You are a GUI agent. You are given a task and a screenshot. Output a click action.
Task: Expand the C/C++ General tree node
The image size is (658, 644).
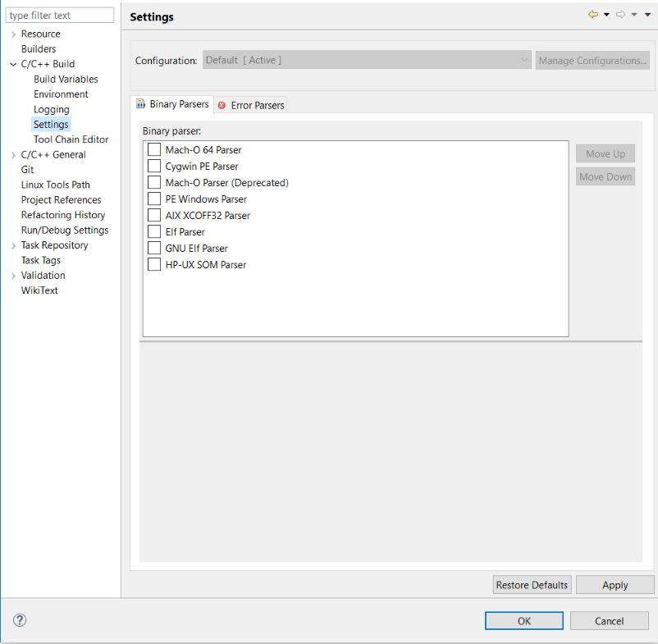[13, 155]
